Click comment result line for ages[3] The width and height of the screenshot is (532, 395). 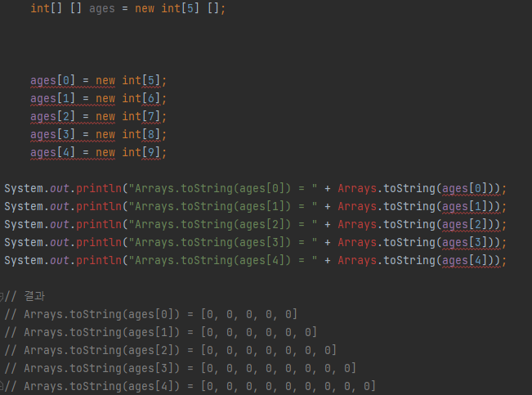click(181, 369)
